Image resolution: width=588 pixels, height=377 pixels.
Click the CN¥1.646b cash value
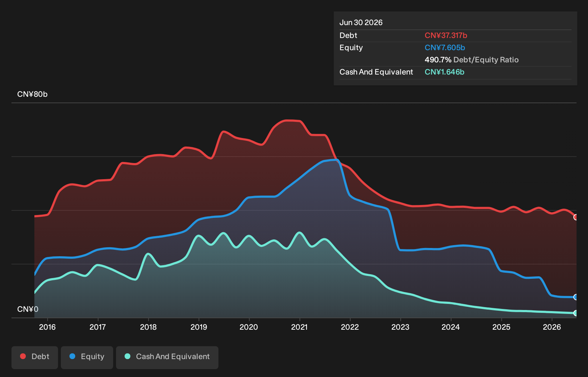(444, 72)
